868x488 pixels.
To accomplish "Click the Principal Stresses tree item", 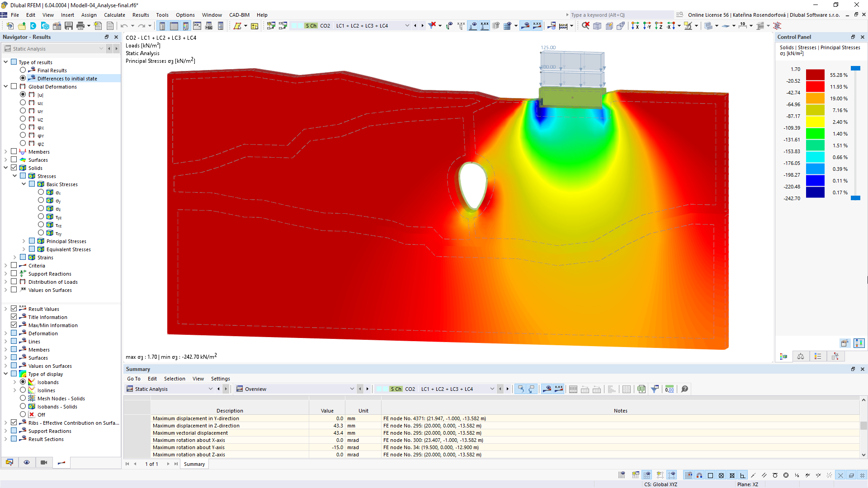I will 66,241.
